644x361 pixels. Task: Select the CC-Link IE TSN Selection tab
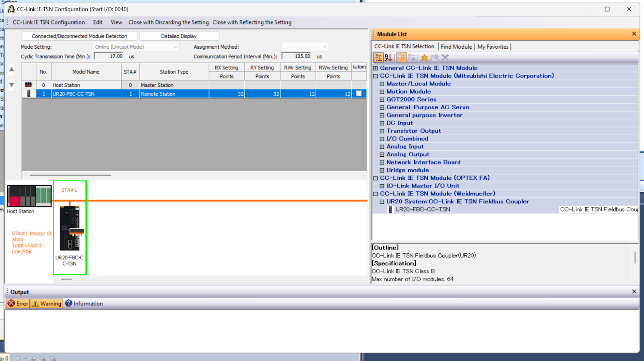(x=405, y=46)
